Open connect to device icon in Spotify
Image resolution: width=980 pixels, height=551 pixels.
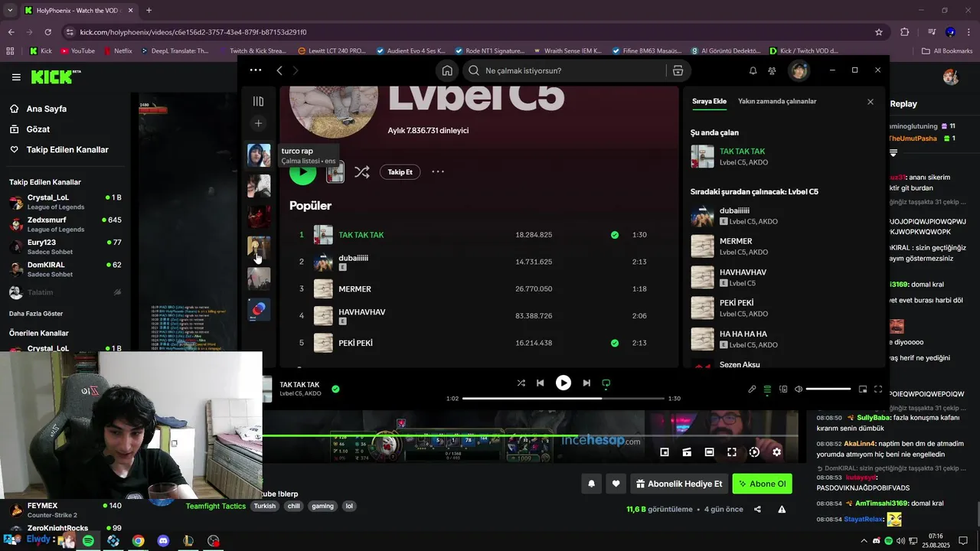pyautogui.click(x=782, y=389)
